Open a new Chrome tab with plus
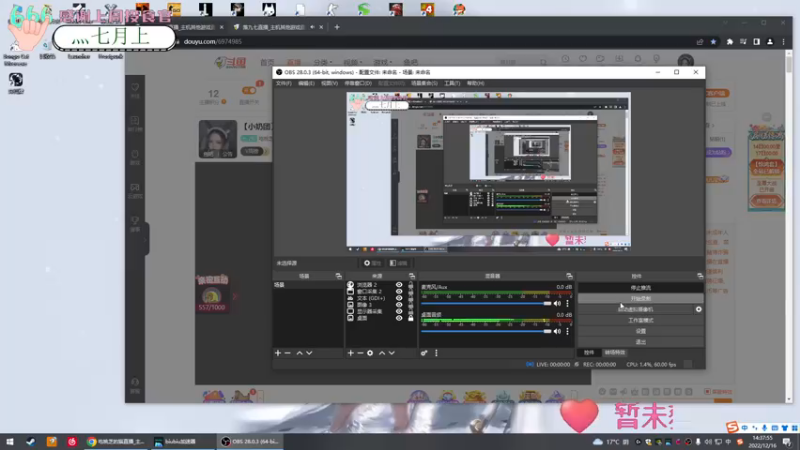 337,27
